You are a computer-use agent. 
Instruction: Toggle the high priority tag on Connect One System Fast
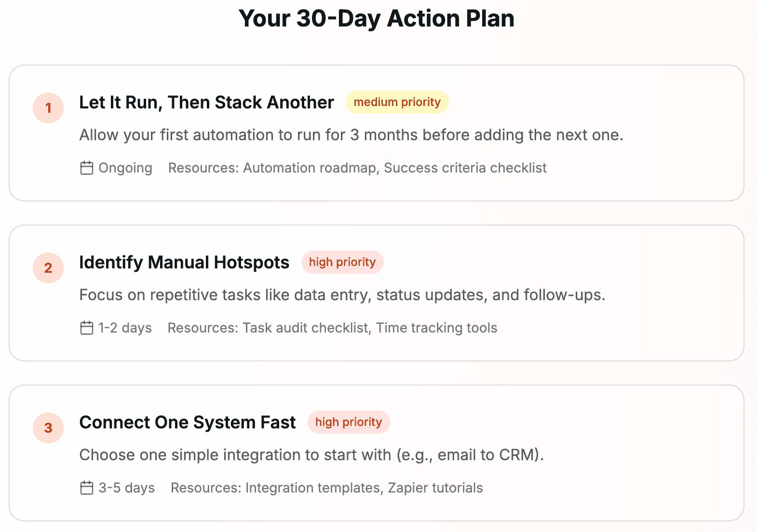point(349,422)
